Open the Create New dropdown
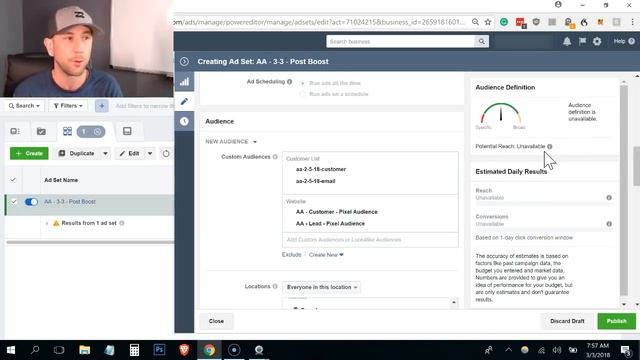 point(326,255)
